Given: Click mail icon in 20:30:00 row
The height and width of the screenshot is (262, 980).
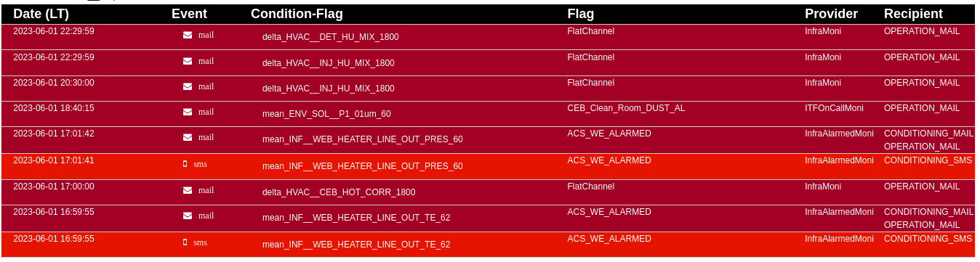Looking at the screenshot, I should (188, 86).
